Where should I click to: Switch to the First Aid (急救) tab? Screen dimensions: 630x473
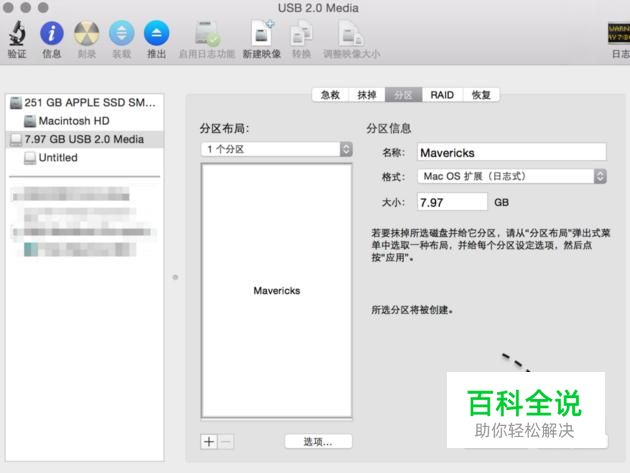(330, 95)
